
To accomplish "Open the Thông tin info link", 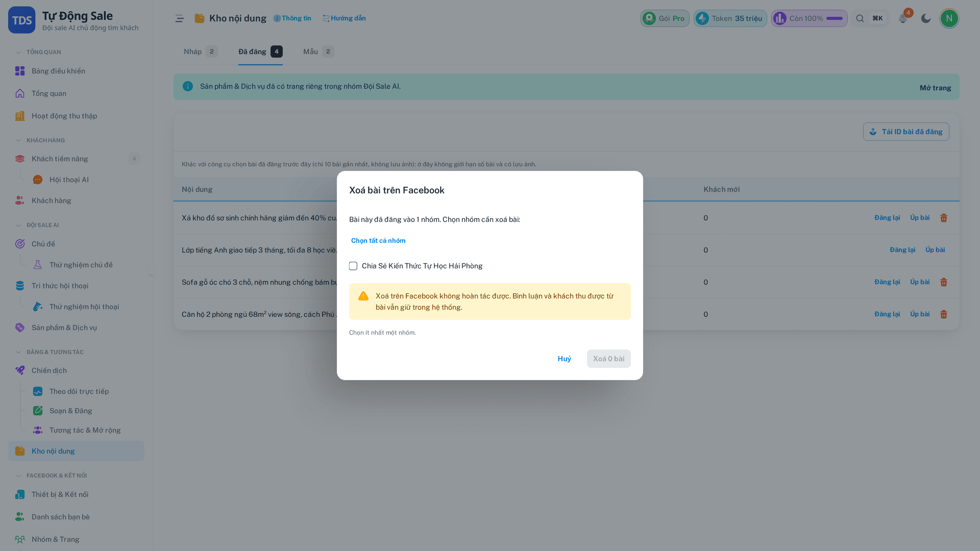I will [x=292, y=18].
